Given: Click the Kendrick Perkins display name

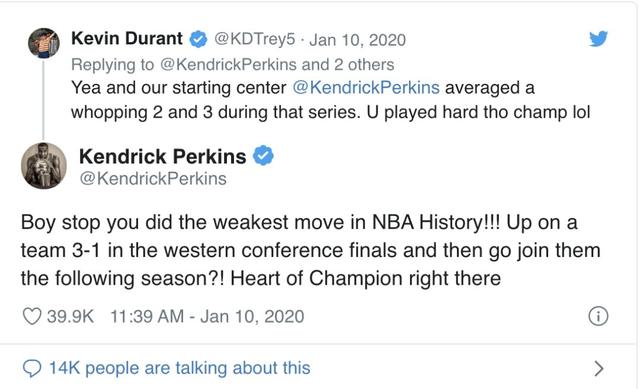Looking at the screenshot, I should click(x=162, y=156).
